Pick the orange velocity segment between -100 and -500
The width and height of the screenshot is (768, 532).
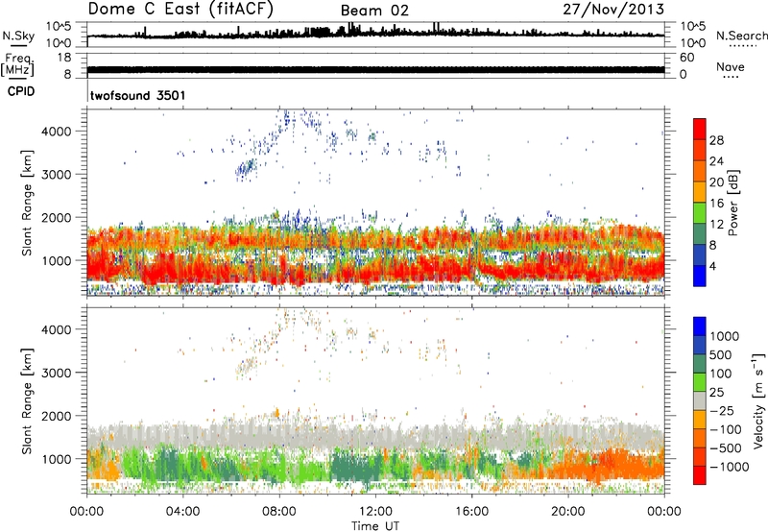pyautogui.click(x=700, y=438)
